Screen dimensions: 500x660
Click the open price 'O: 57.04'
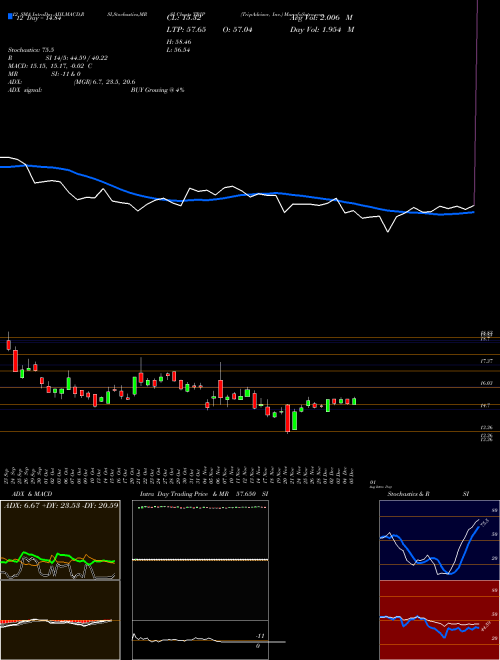[x=237, y=30]
